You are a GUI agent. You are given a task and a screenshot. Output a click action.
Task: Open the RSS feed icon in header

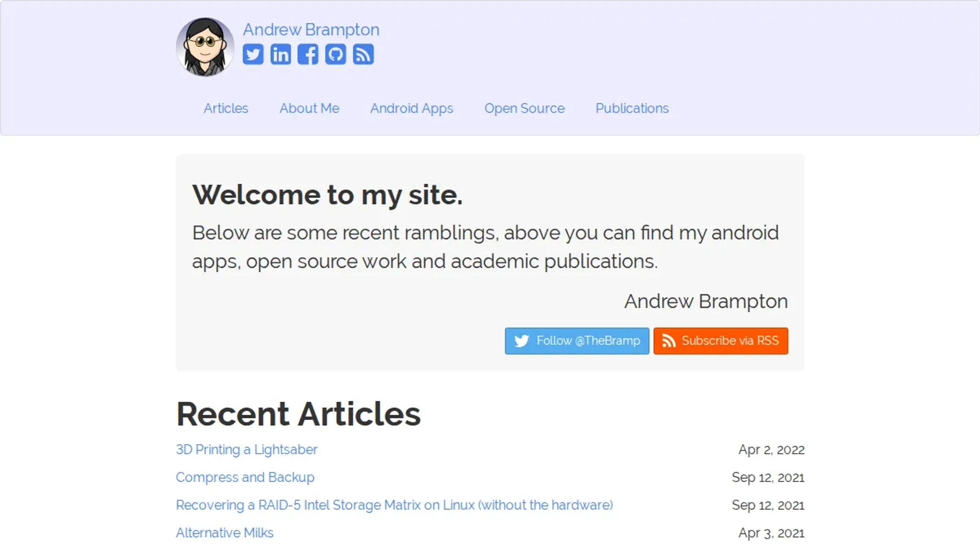pos(363,54)
